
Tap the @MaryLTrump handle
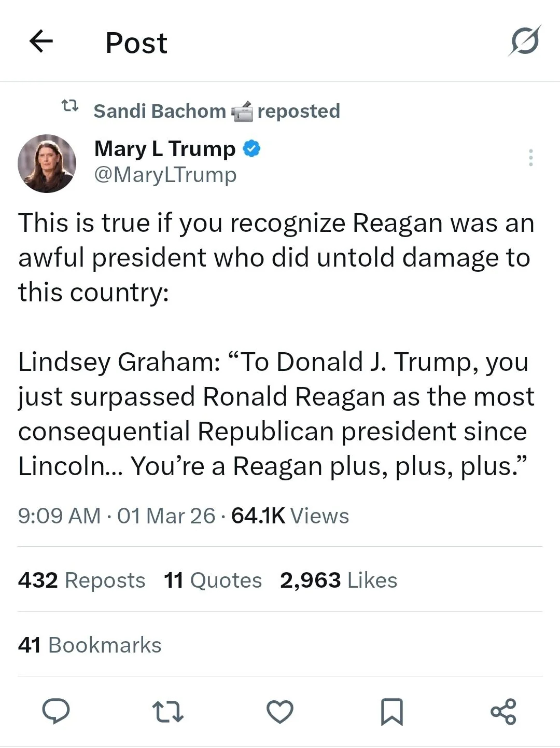tap(165, 175)
